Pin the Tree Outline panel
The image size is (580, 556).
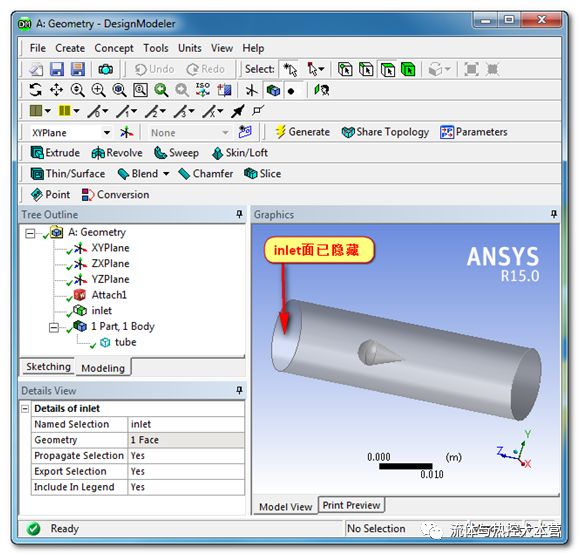(x=239, y=214)
